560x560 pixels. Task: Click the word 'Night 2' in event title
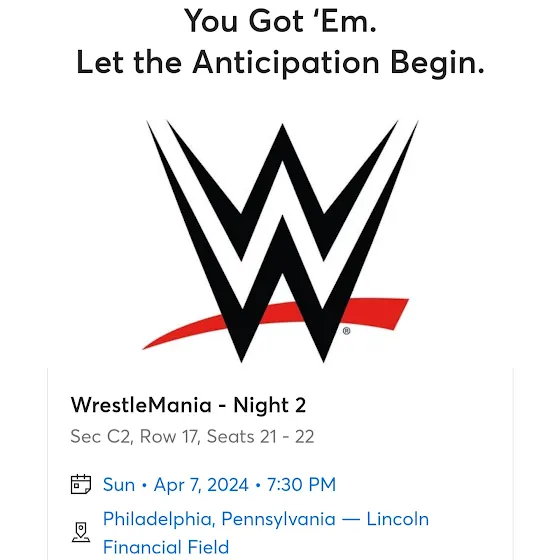pyautogui.click(x=270, y=405)
